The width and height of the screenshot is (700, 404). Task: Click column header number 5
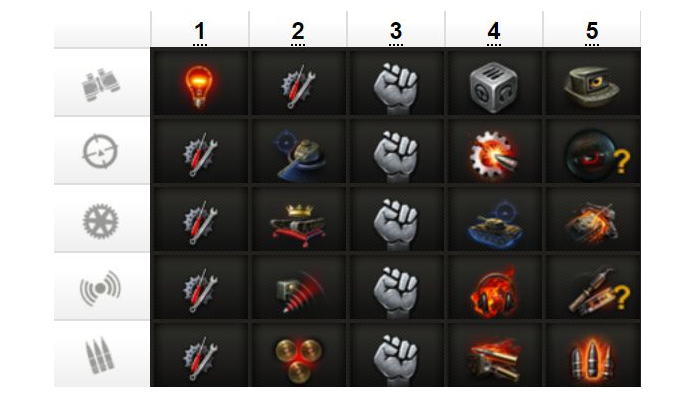[592, 31]
